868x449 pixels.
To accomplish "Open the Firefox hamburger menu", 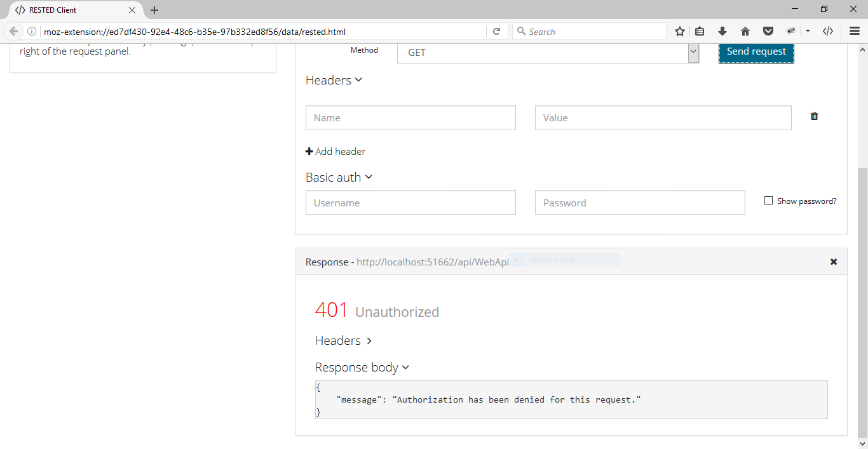I will (x=855, y=31).
